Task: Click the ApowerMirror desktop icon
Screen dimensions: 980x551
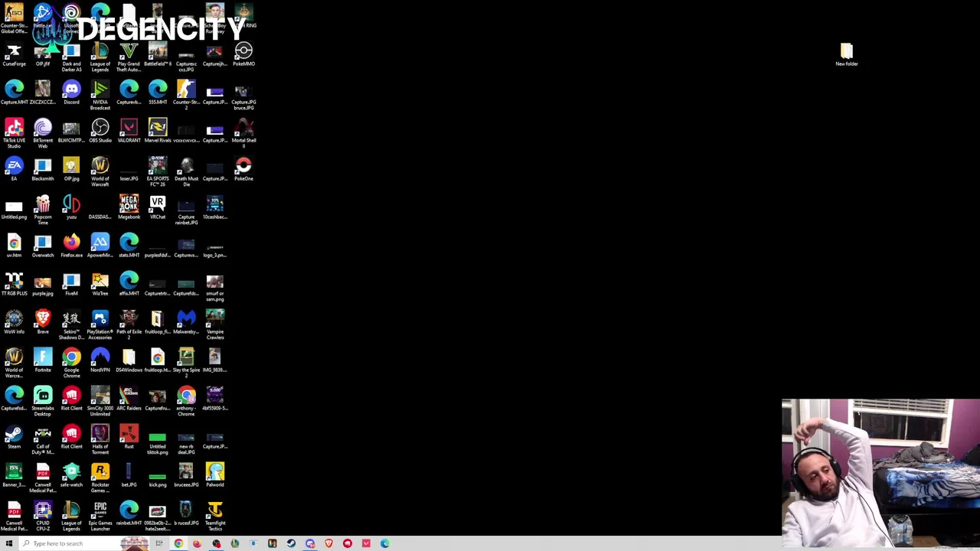Action: point(100,245)
